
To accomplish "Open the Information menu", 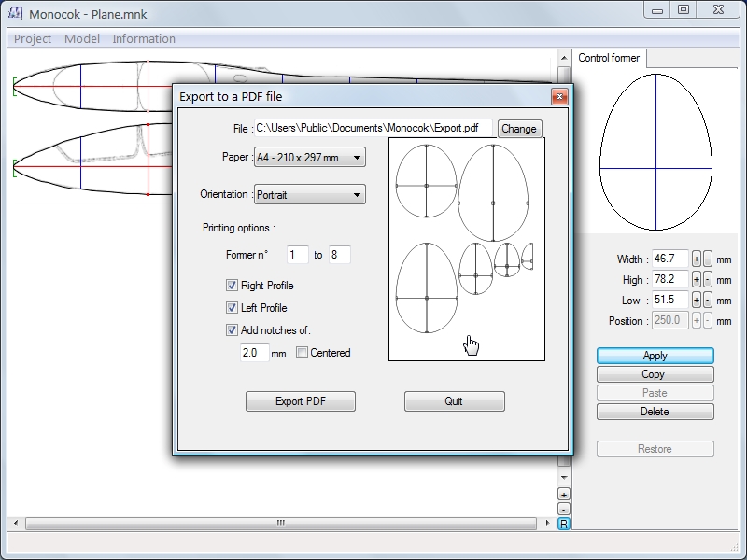I will pos(144,38).
